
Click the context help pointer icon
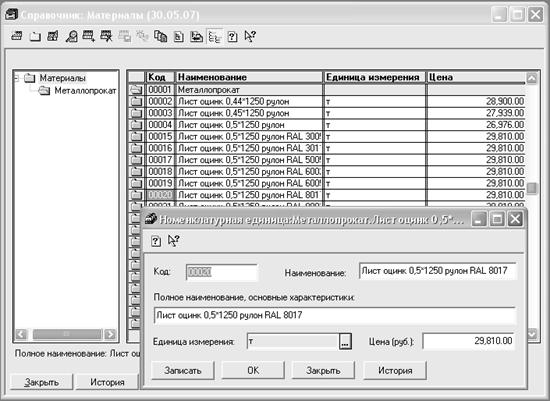[250, 36]
